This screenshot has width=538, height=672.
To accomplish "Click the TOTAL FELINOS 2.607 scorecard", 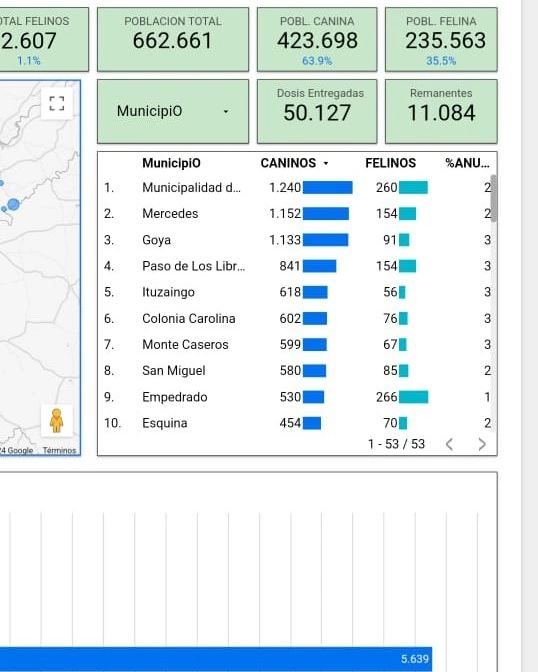I will 44,39.
